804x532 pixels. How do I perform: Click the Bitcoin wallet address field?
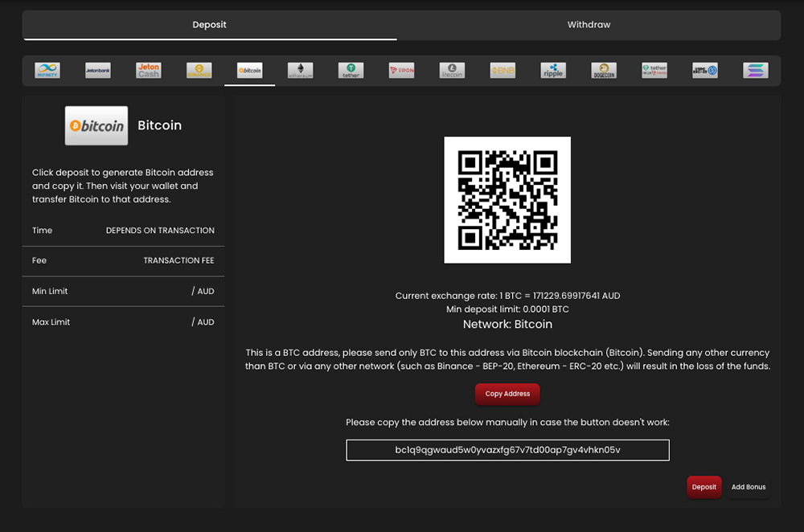(507, 450)
